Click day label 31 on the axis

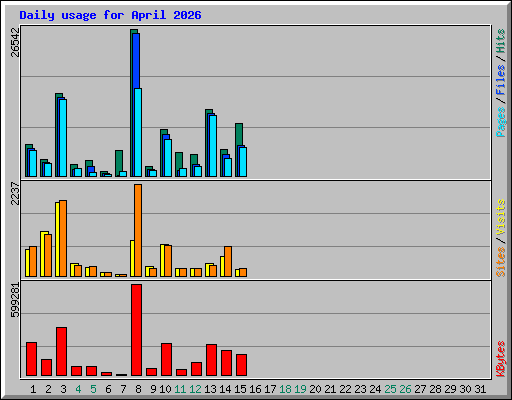(480, 389)
